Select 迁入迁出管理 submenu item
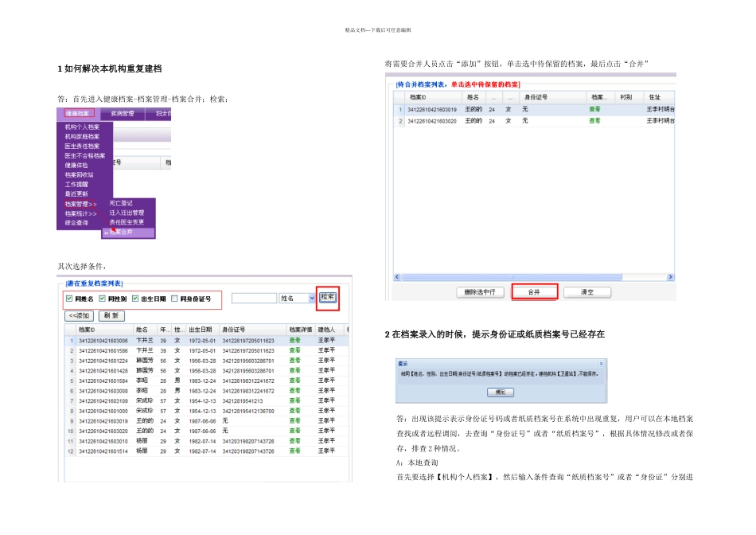 (x=127, y=213)
